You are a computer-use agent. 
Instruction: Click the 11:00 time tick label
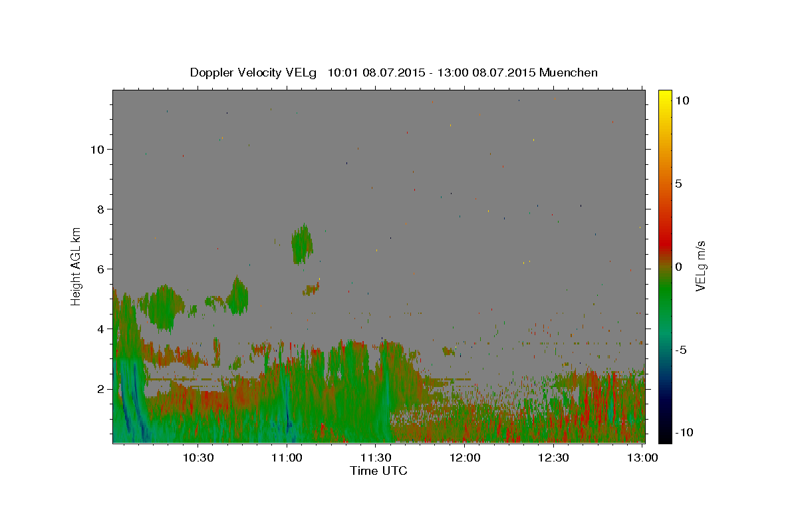point(287,458)
